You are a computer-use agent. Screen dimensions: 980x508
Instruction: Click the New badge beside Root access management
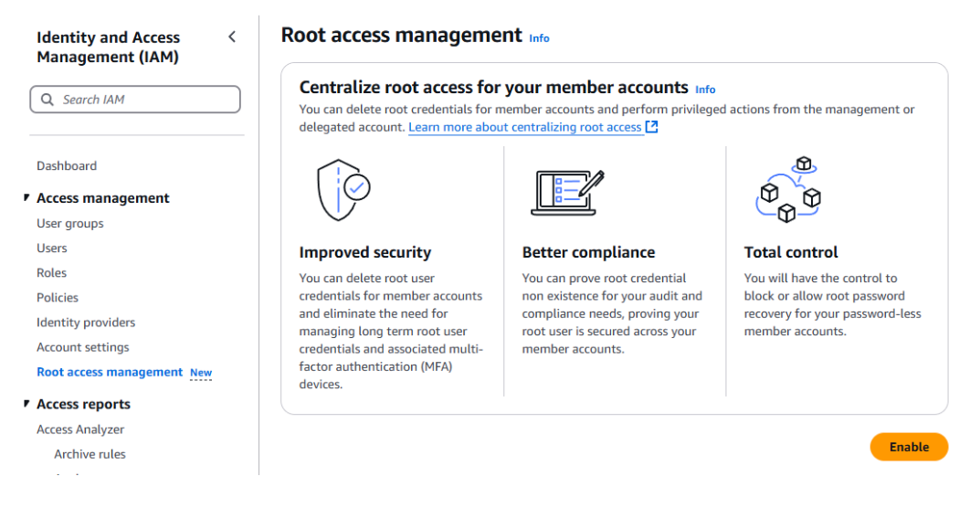[201, 373]
